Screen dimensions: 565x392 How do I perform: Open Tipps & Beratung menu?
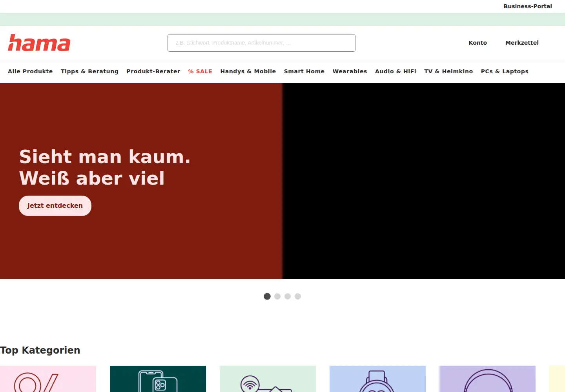click(x=89, y=71)
